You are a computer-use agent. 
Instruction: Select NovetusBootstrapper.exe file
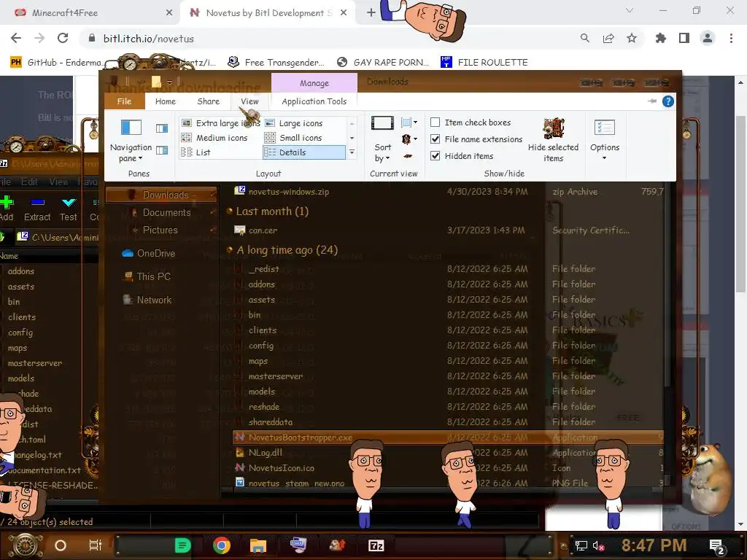pos(448,437)
